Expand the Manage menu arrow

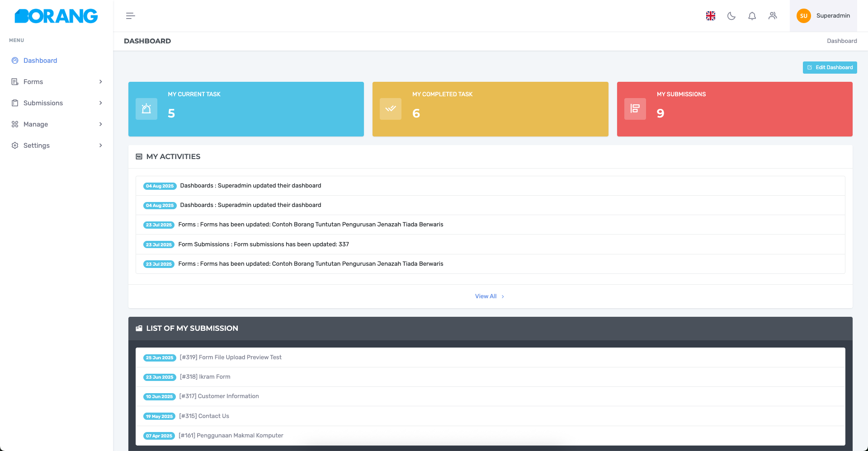click(x=100, y=124)
